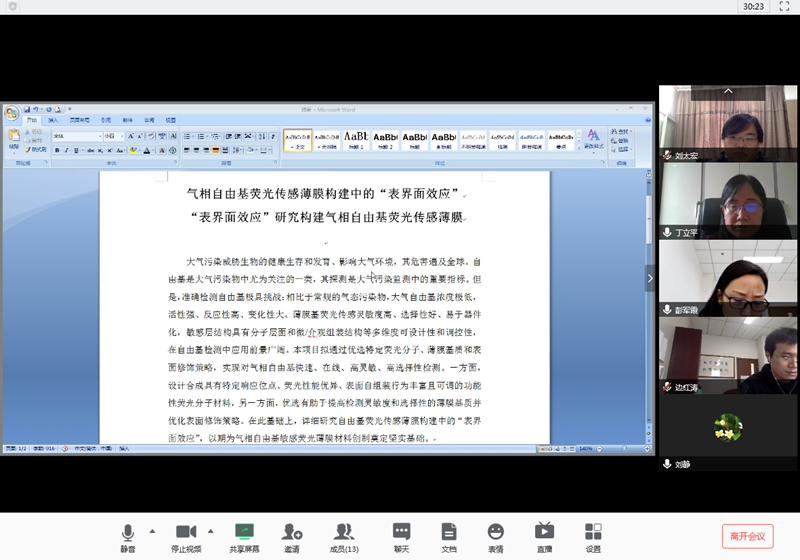Expand microphone options arrow next to mute

[152, 531]
